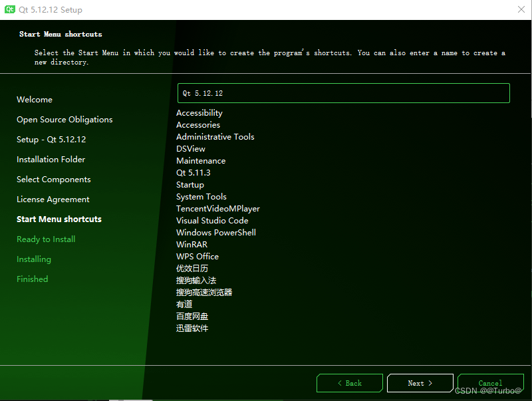
Task: Select Accessories in the folder list
Action: (x=198, y=125)
